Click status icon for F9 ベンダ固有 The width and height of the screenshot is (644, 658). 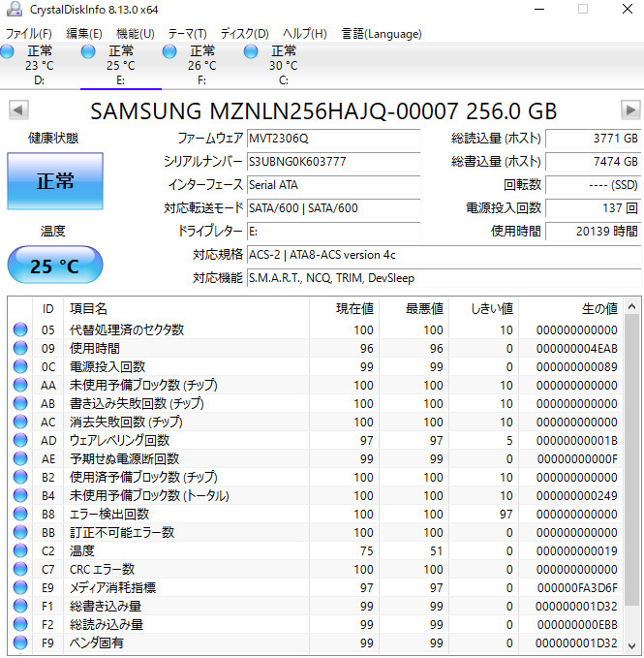(x=20, y=642)
